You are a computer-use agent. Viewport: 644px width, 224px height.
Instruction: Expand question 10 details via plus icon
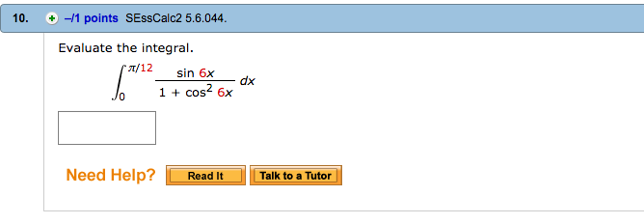(x=51, y=19)
